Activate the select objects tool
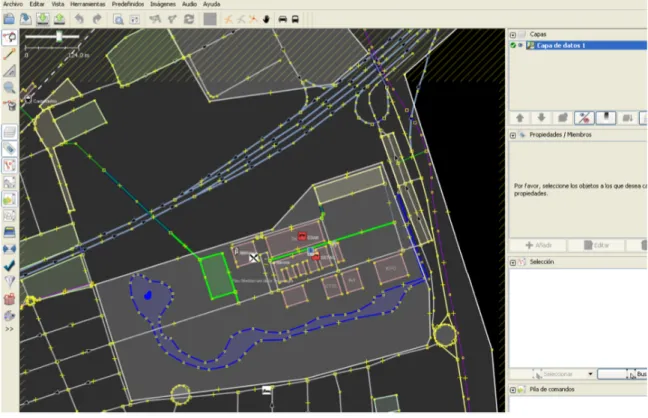The image size is (648, 418). pyautogui.click(x=10, y=38)
